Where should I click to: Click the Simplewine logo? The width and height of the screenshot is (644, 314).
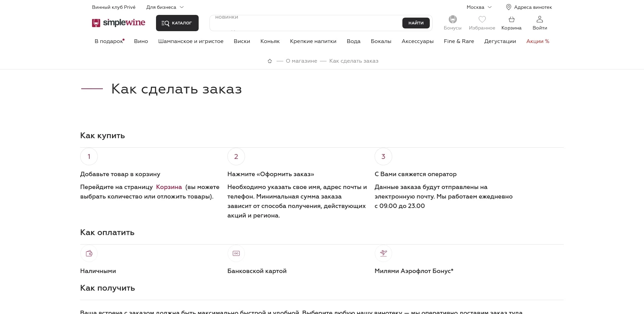pyautogui.click(x=118, y=23)
